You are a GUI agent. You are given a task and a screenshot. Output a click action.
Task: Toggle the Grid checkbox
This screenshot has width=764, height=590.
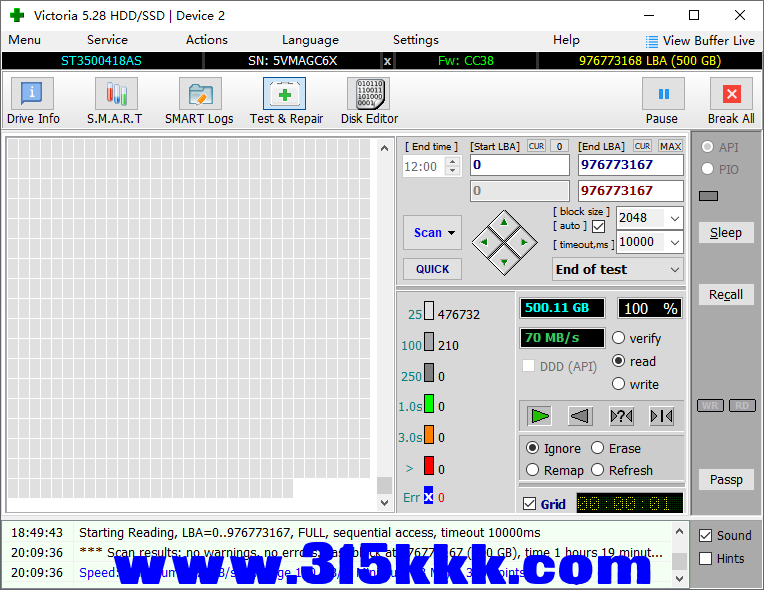pyautogui.click(x=530, y=504)
